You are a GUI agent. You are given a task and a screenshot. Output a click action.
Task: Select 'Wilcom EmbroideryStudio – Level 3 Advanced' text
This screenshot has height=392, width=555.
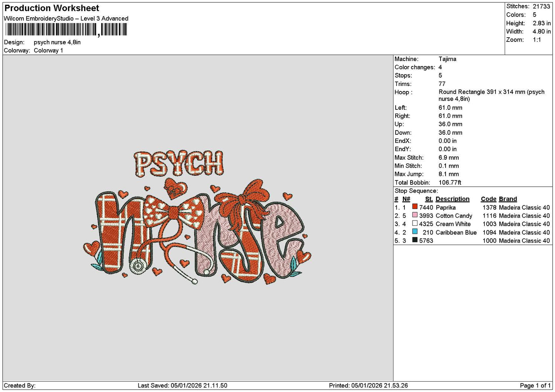pos(66,18)
